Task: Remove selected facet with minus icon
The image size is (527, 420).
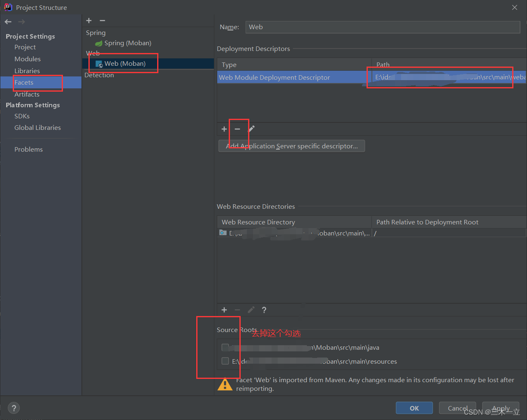Action: tap(102, 21)
